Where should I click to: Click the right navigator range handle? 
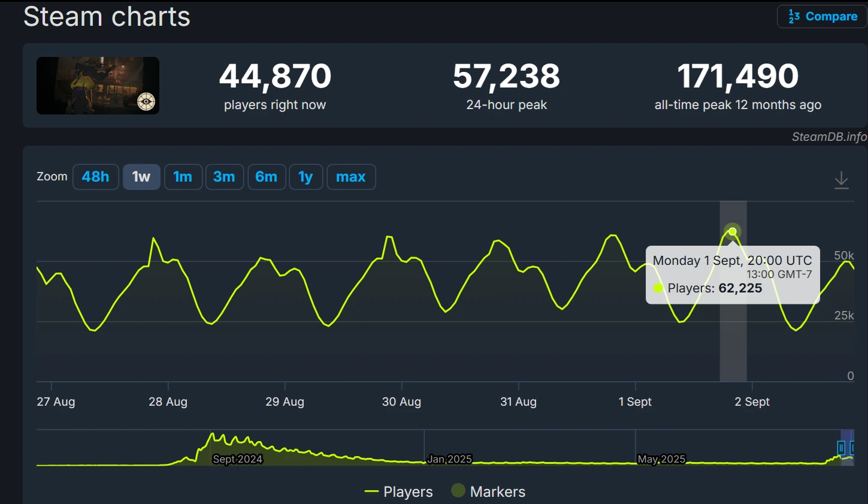(x=853, y=448)
